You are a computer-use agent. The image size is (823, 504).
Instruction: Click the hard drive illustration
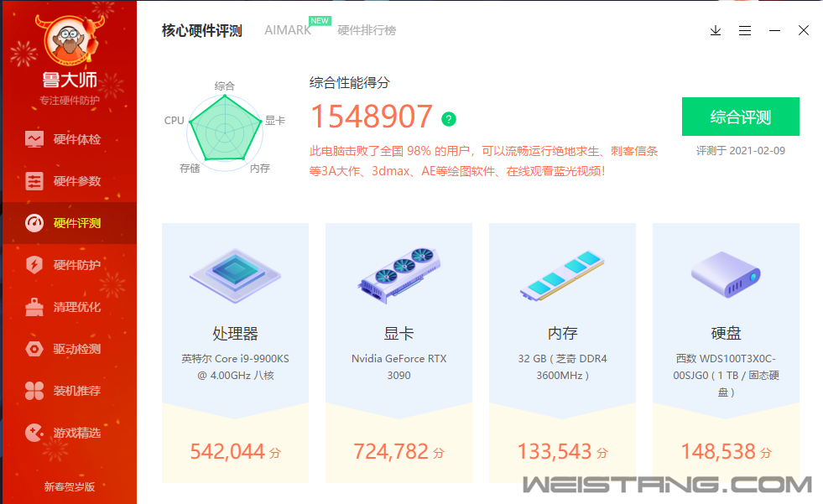coord(726,274)
